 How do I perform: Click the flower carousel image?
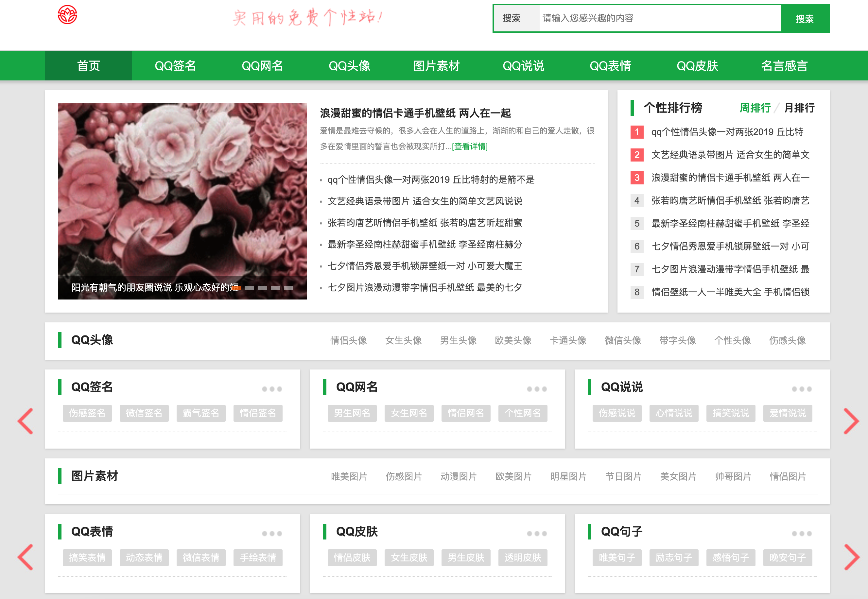coord(182,201)
